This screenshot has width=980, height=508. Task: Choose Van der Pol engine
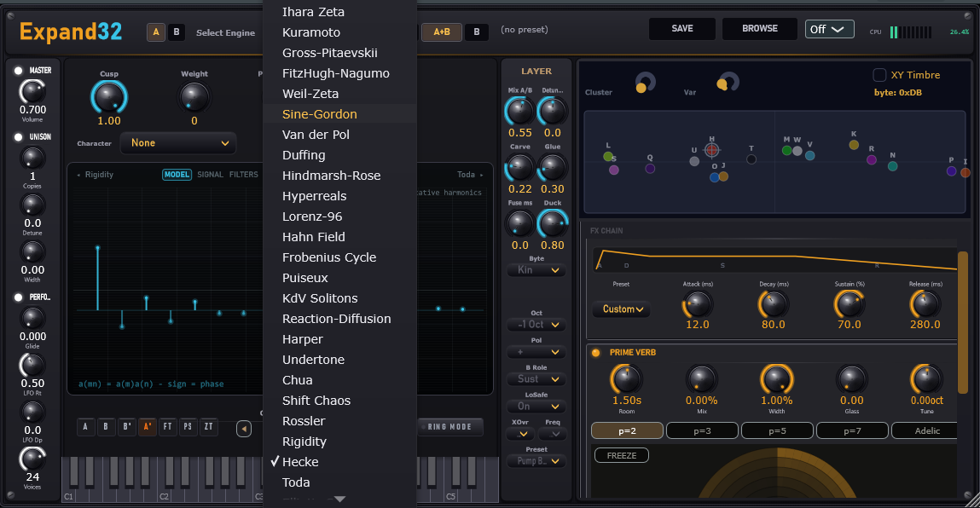point(340,135)
